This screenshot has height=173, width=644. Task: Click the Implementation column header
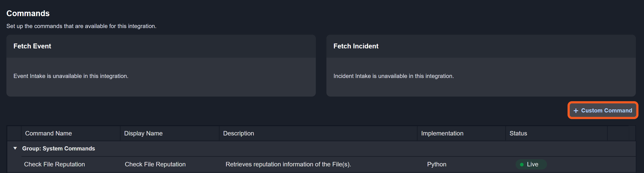pos(442,133)
